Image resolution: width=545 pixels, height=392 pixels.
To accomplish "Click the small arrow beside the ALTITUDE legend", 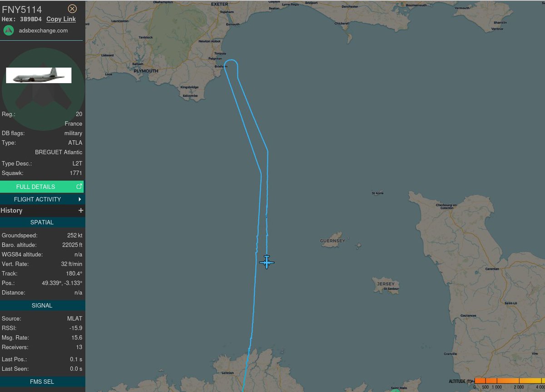I will [x=472, y=381].
